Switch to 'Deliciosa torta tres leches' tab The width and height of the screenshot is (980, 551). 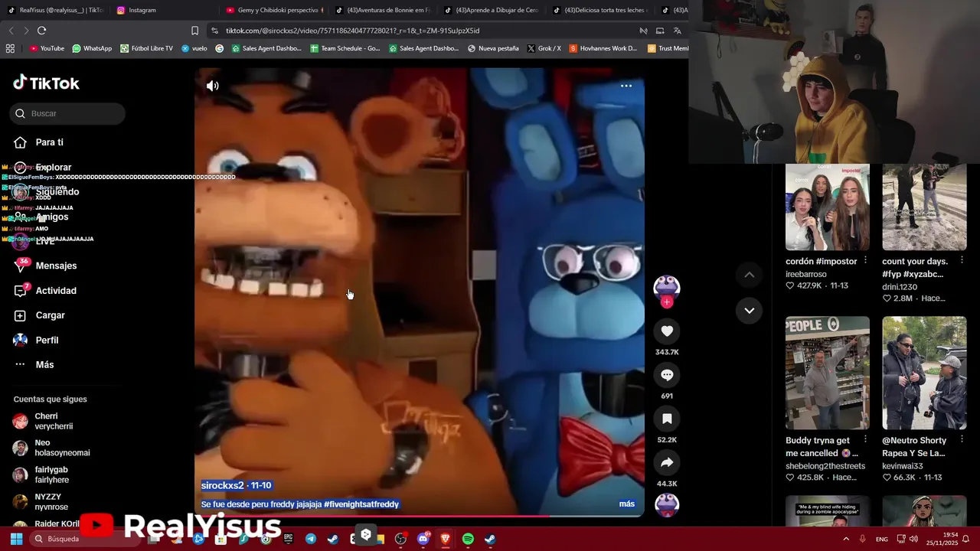602,10
